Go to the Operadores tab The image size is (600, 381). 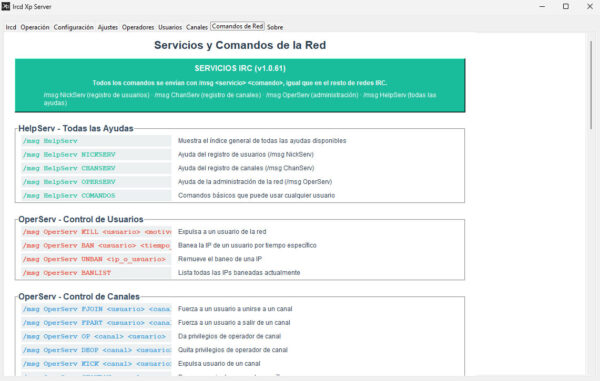click(x=138, y=27)
